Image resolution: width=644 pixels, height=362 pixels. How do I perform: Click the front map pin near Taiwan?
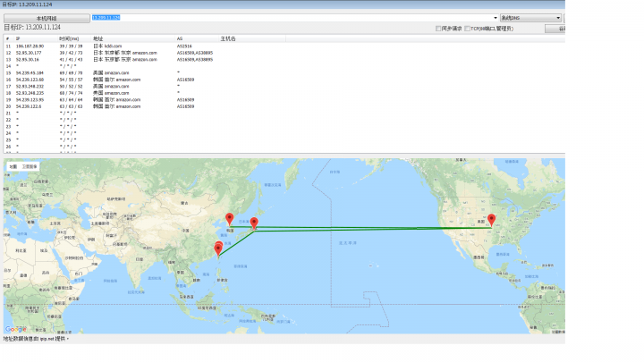(x=218, y=249)
